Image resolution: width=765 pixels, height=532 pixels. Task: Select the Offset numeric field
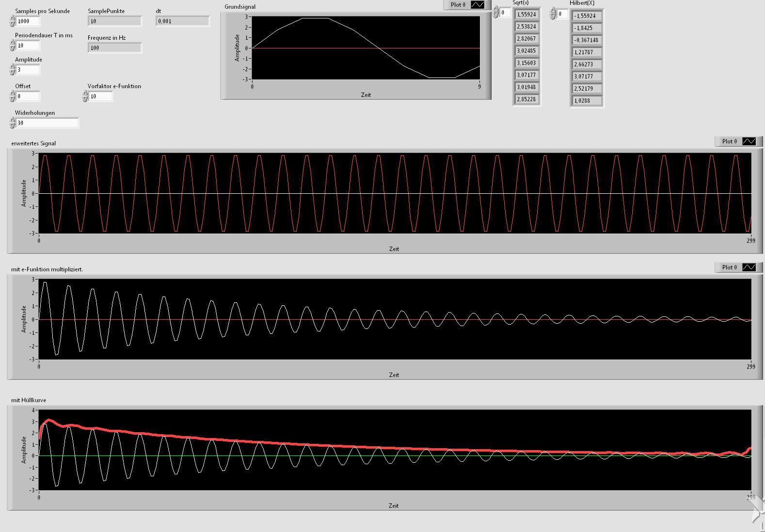pos(28,96)
